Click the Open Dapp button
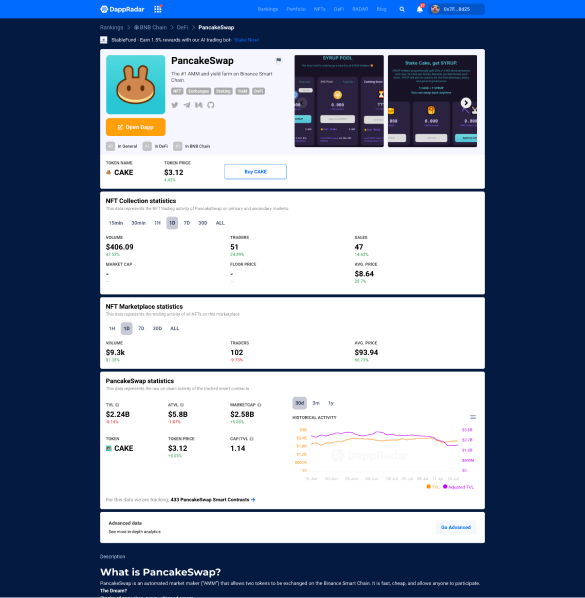 click(136, 127)
